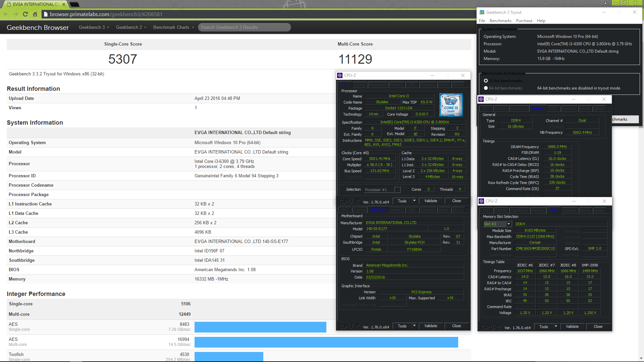644x362 pixels.
Task: Switch to Bench tab in the CPU-Z CPU window
Action: (x=443, y=85)
